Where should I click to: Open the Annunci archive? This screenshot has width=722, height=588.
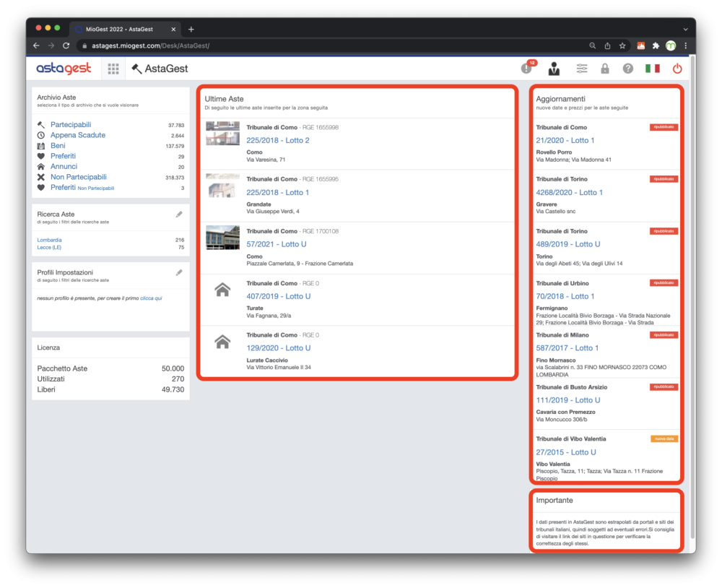tap(64, 167)
